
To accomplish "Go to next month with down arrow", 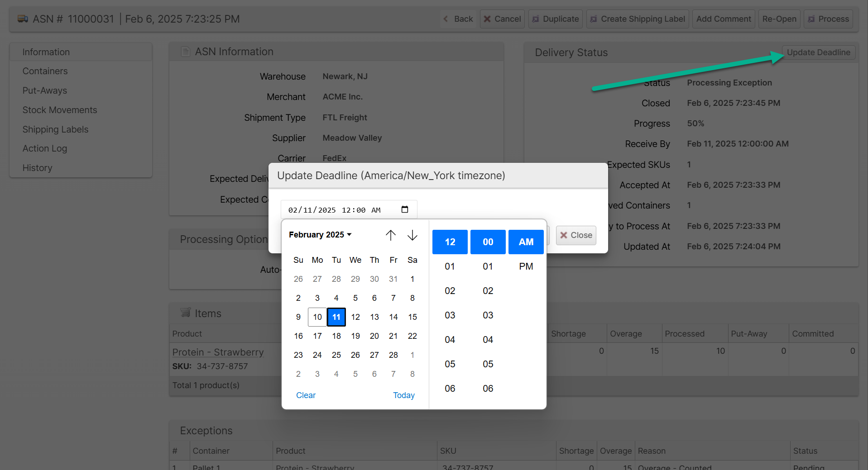I will 412,235.
